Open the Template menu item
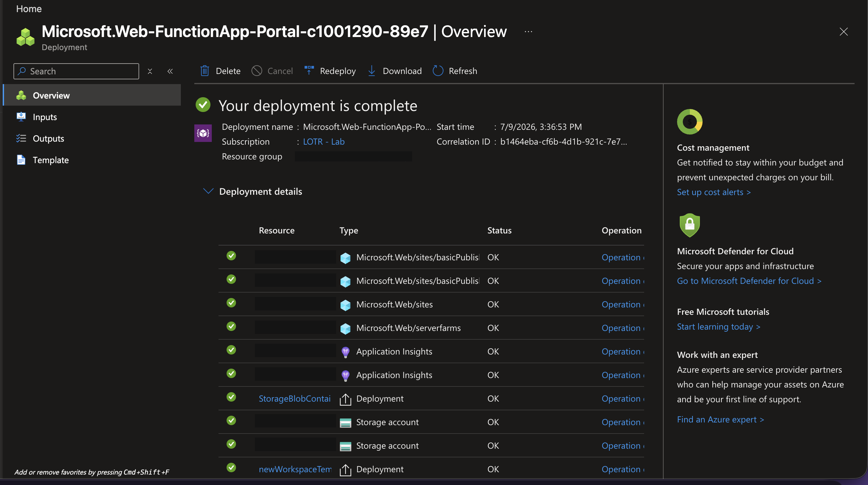 (92, 160)
